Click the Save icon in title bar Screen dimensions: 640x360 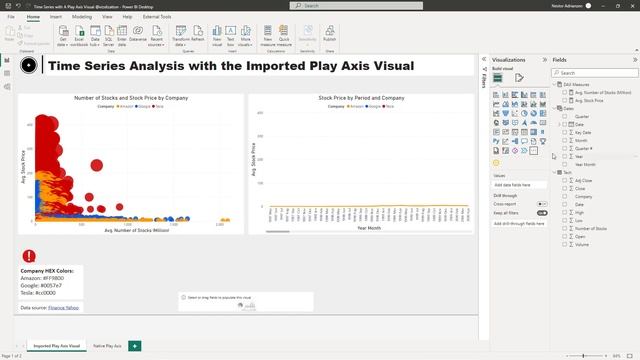[8, 6]
